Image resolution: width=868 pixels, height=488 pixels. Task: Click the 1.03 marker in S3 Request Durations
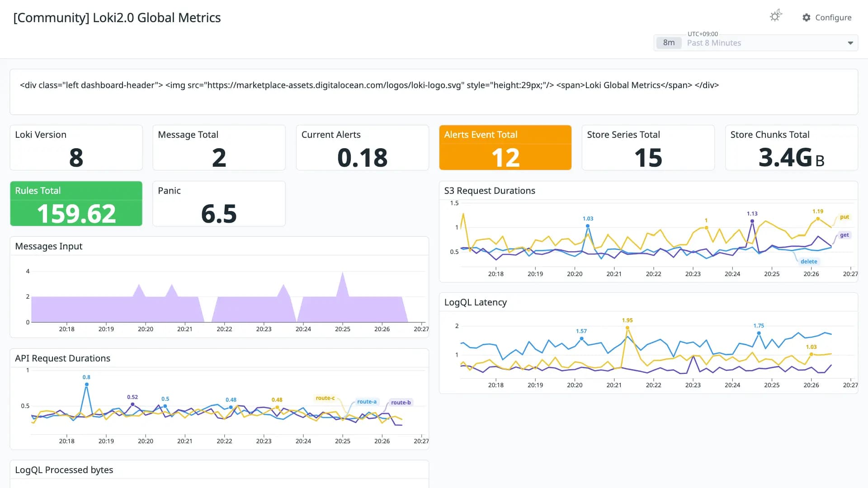pyautogui.click(x=588, y=225)
